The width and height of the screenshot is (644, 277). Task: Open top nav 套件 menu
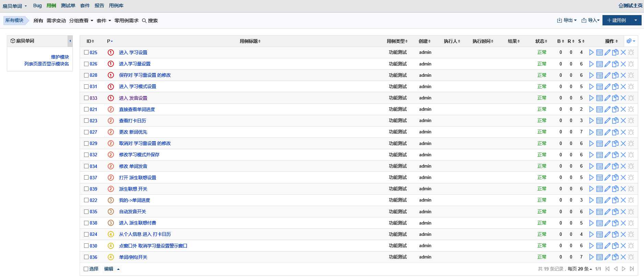[x=85, y=5]
